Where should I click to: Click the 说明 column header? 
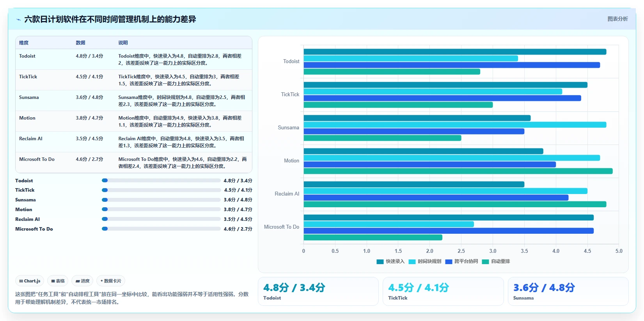point(123,43)
